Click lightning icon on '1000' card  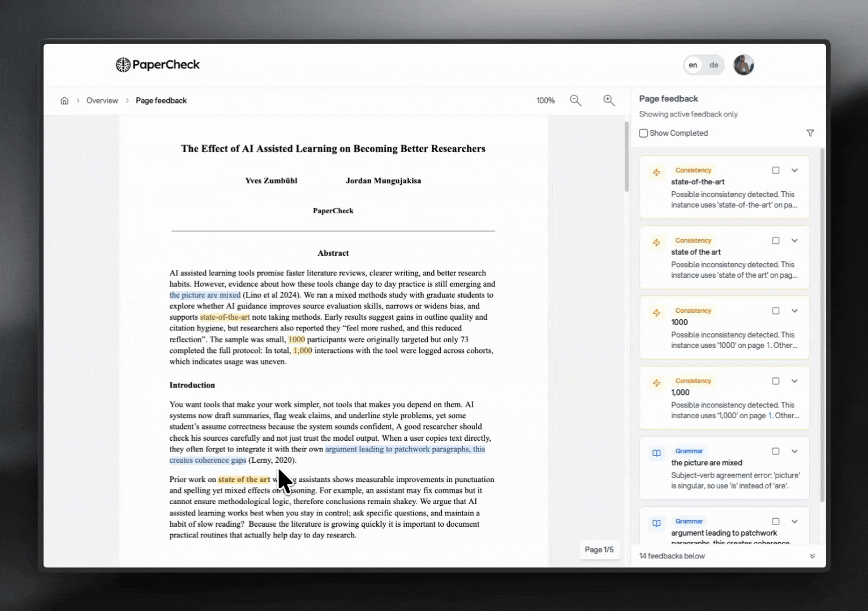click(656, 313)
